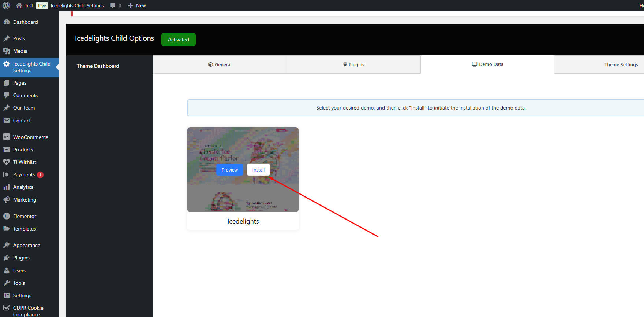Screen dimensions: 644x317
Task: Click the Plugins plug icon in sidebar
Action: point(7,258)
